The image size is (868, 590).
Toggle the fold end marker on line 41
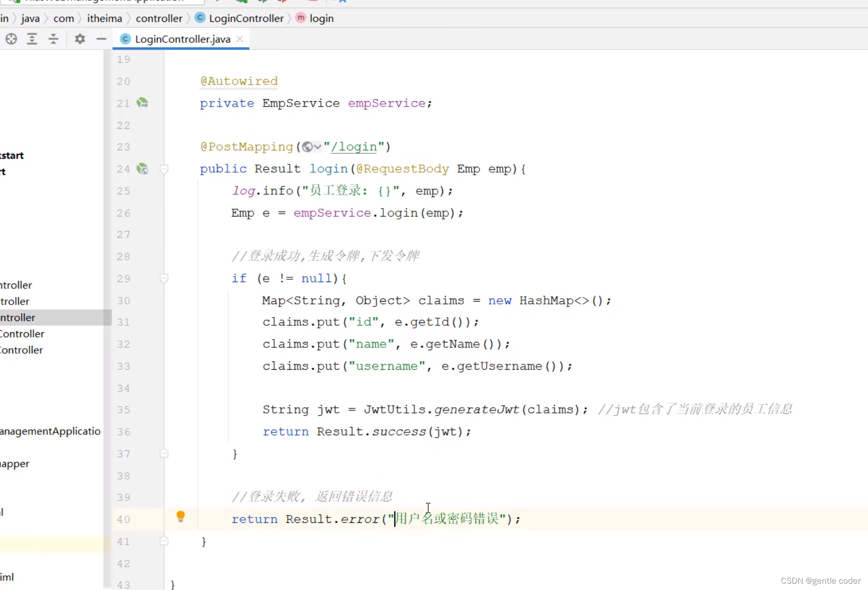pyautogui.click(x=164, y=541)
